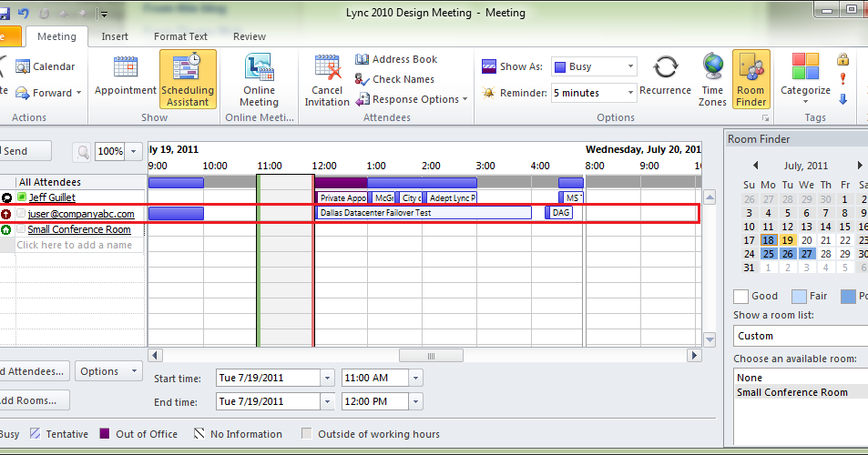Click attendee type icon for juser@companyabc.com
The width and height of the screenshot is (868, 455).
pos(6,214)
